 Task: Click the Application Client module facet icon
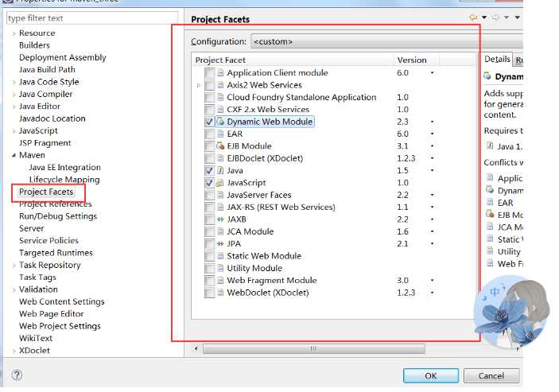(220, 73)
